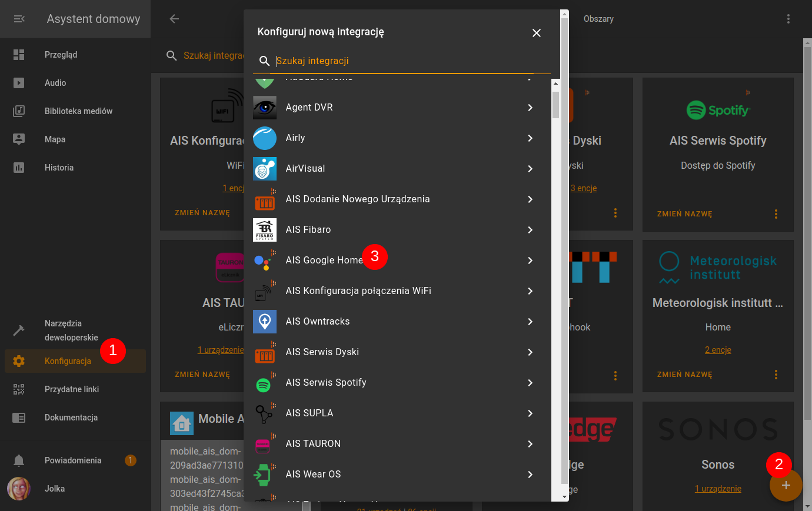Click the Spotify logo on AIS Serwis Spotify card
Image resolution: width=812 pixels, height=511 pixels.
[718, 110]
